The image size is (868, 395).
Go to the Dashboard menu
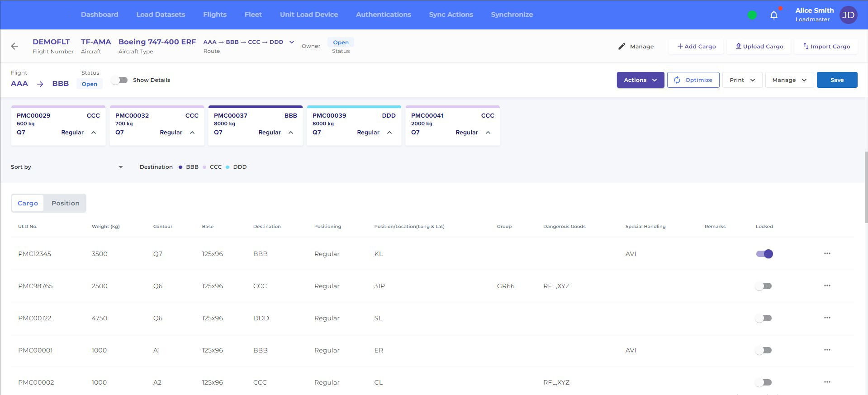point(100,14)
